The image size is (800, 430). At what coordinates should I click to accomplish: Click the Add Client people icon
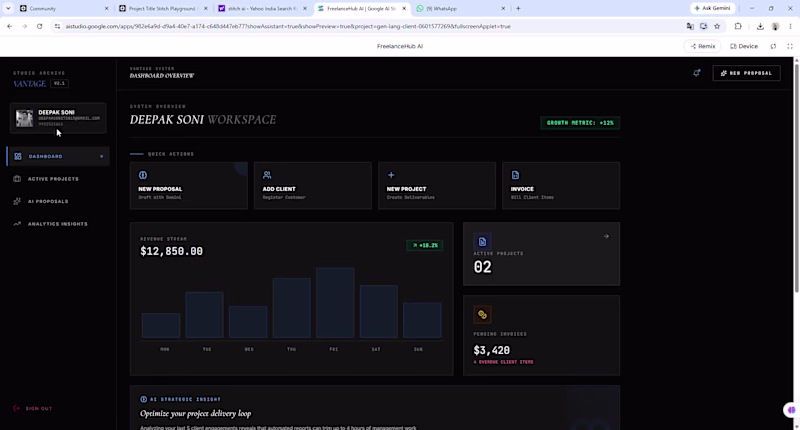(x=267, y=175)
